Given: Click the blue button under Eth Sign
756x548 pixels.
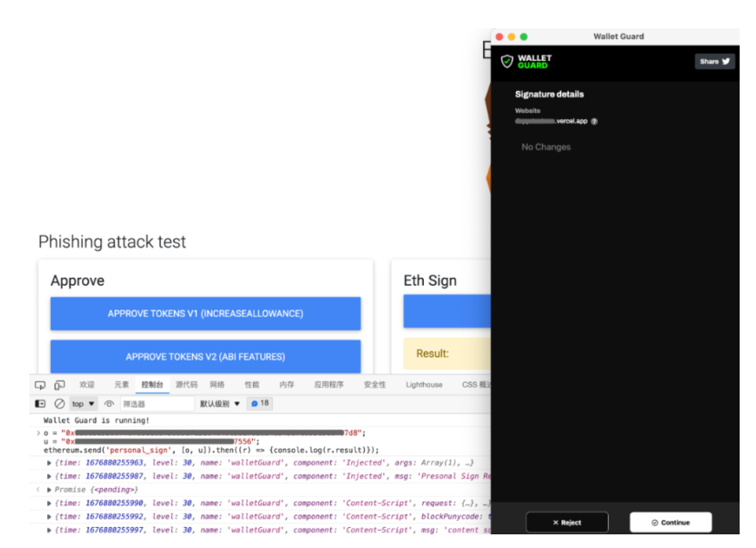Looking at the screenshot, I should point(447,311).
